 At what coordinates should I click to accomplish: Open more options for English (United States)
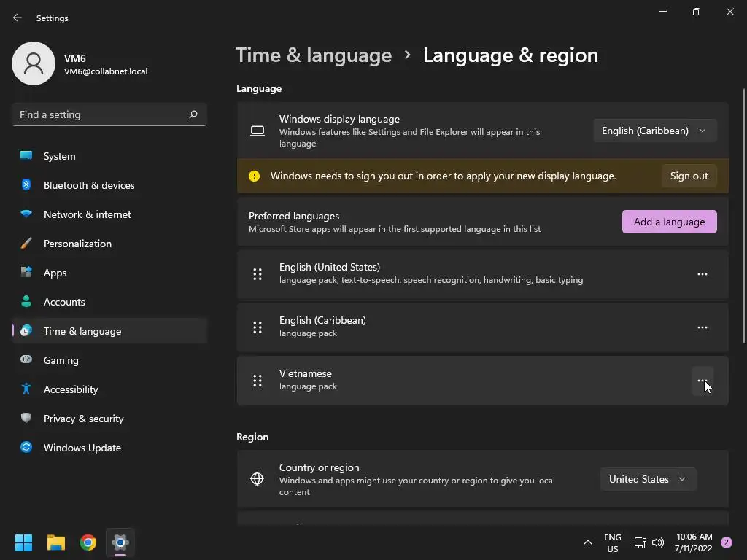pos(702,274)
